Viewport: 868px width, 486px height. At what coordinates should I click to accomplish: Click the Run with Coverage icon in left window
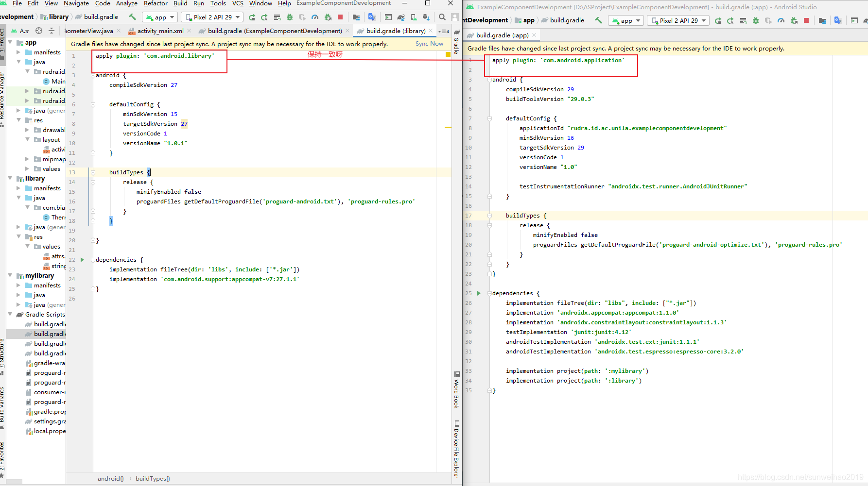tap(302, 17)
